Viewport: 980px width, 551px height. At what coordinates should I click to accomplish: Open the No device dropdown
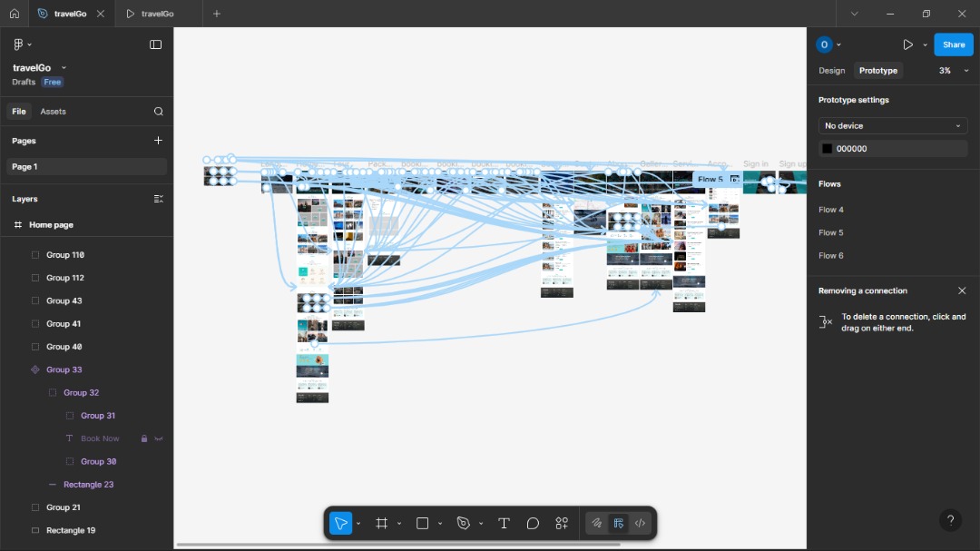coord(893,125)
